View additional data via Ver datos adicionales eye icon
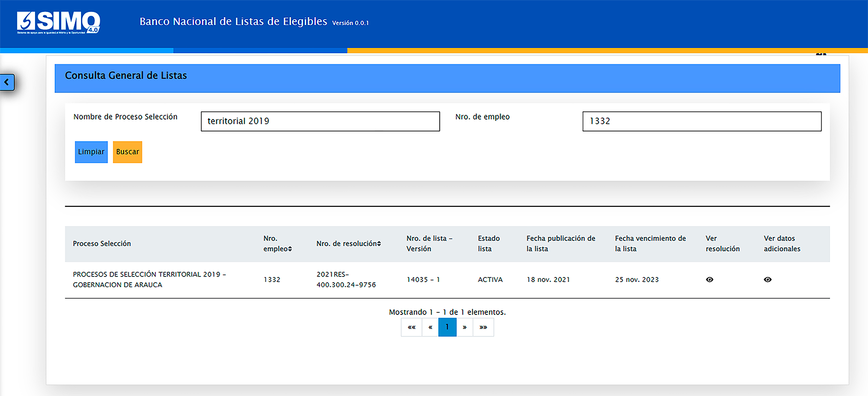Image resolution: width=868 pixels, height=396 pixels. coord(768,279)
